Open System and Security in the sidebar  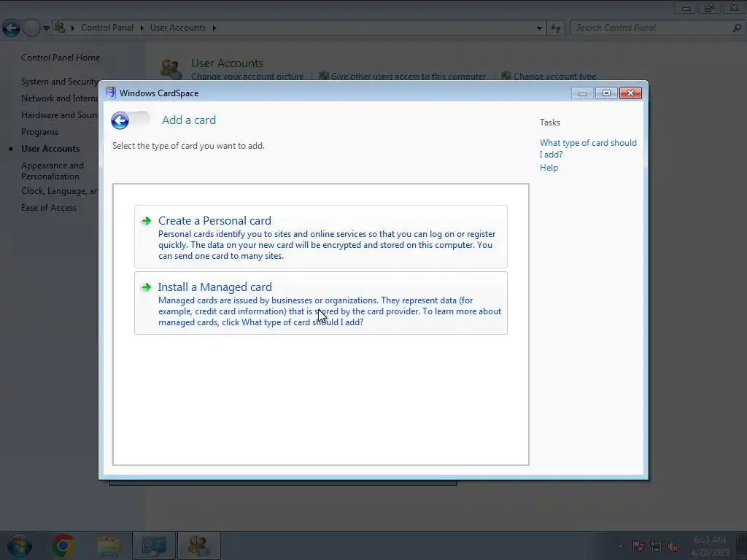click(x=60, y=82)
